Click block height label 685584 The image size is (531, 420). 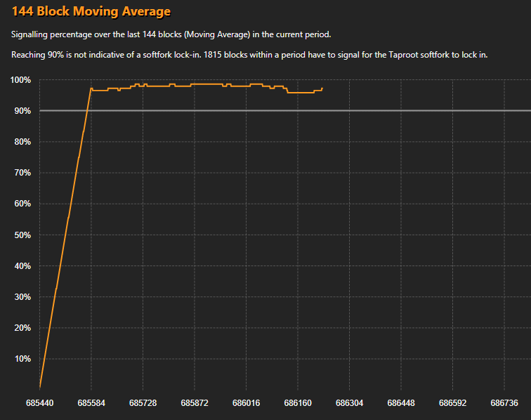click(x=91, y=403)
